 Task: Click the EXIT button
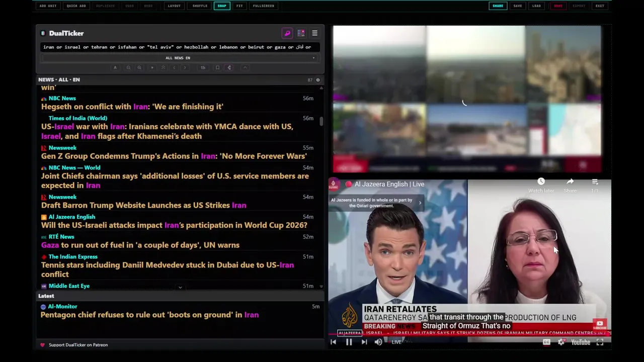click(600, 6)
